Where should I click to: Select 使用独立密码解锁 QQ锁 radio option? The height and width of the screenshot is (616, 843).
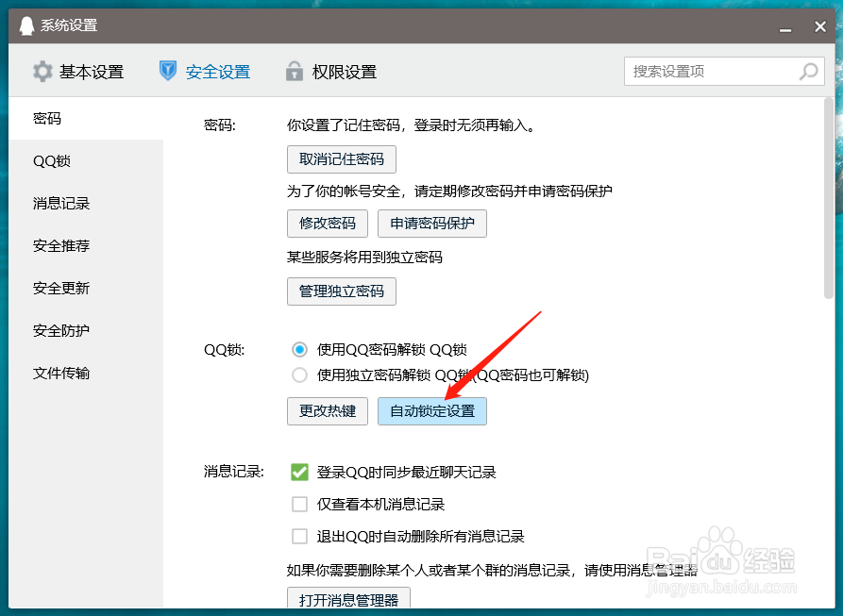tap(299, 375)
